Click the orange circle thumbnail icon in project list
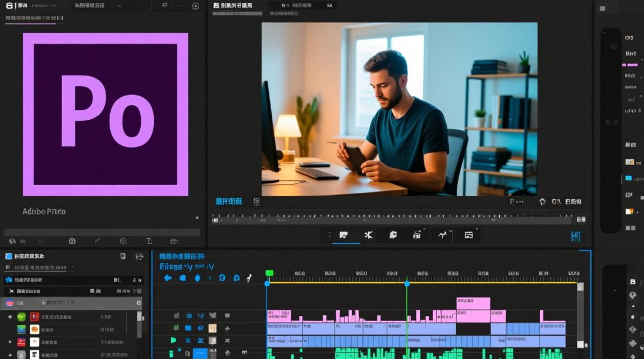Viewport: 644px width, 359px height. [34, 329]
